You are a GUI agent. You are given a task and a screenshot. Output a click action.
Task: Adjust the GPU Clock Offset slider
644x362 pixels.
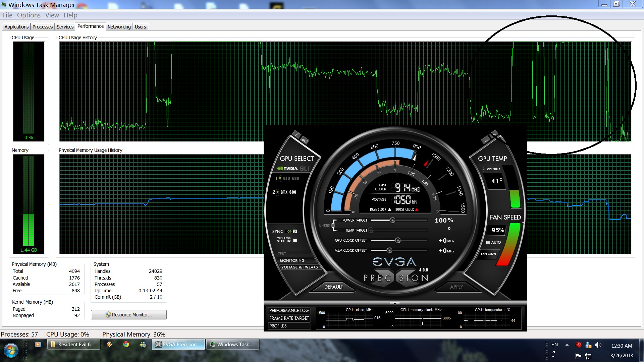398,240
